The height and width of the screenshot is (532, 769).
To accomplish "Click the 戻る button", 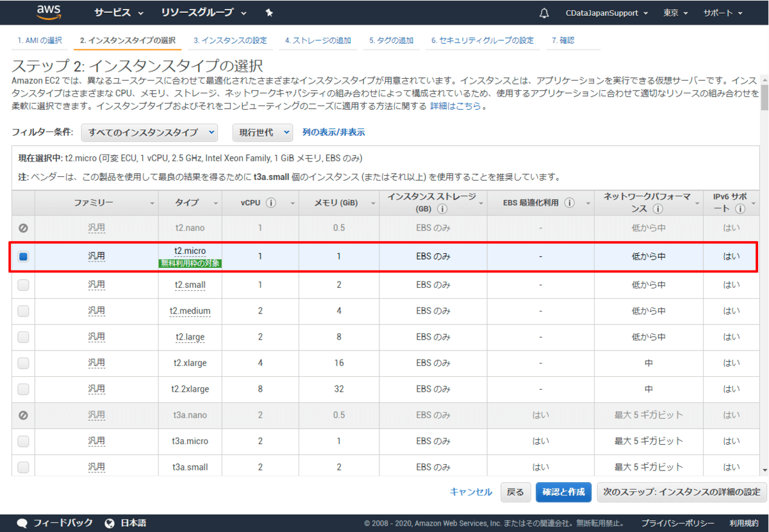I will pyautogui.click(x=515, y=492).
